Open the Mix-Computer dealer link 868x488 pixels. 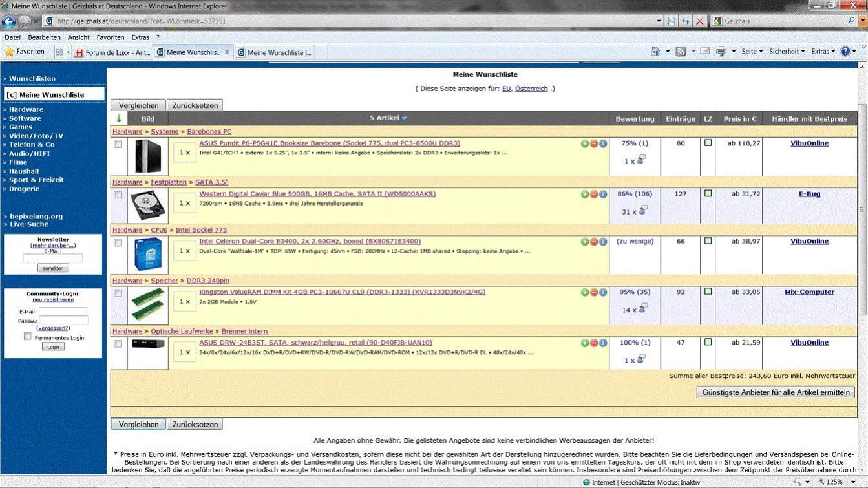(x=809, y=292)
